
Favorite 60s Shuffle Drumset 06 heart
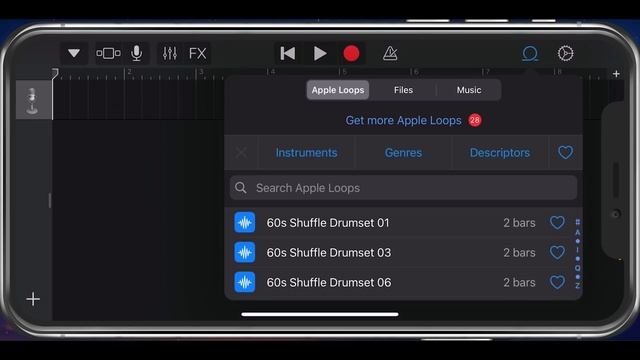tap(557, 282)
